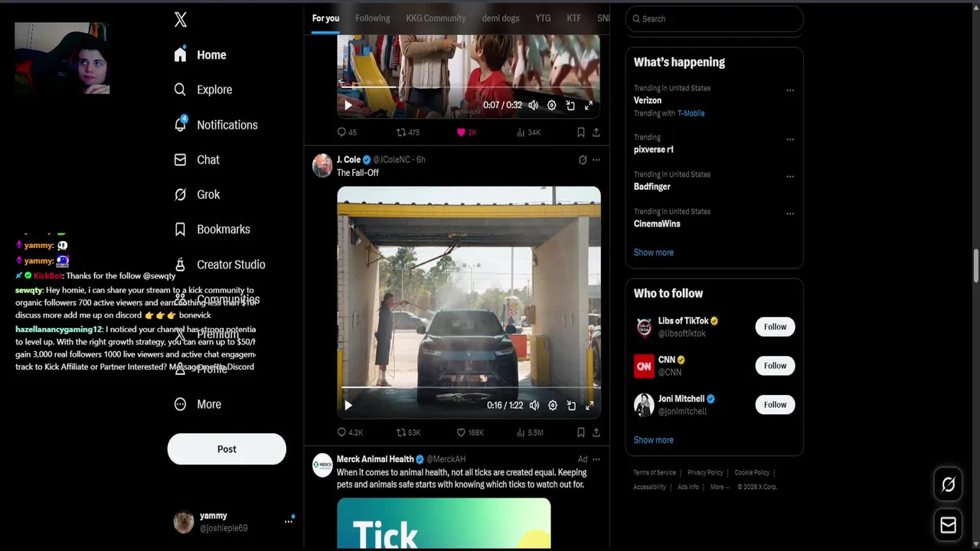The height and width of the screenshot is (551, 980).
Task: Open Chat in the sidebar
Action: tap(197, 160)
